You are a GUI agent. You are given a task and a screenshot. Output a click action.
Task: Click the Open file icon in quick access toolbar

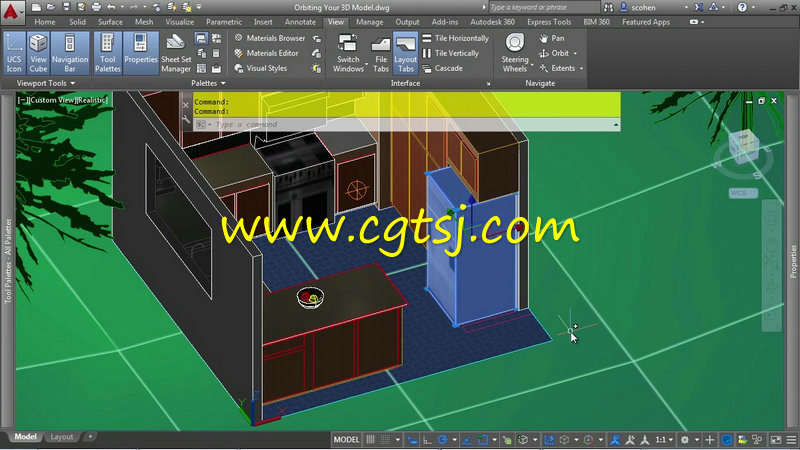coord(51,7)
